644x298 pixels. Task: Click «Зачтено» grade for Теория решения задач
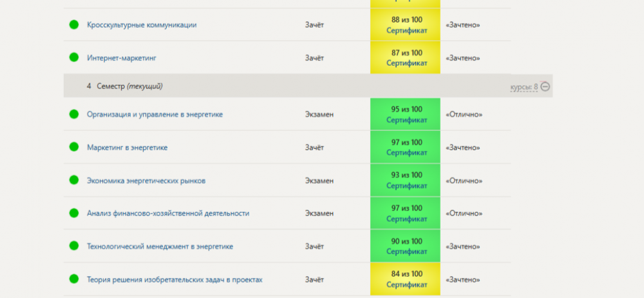(x=463, y=279)
